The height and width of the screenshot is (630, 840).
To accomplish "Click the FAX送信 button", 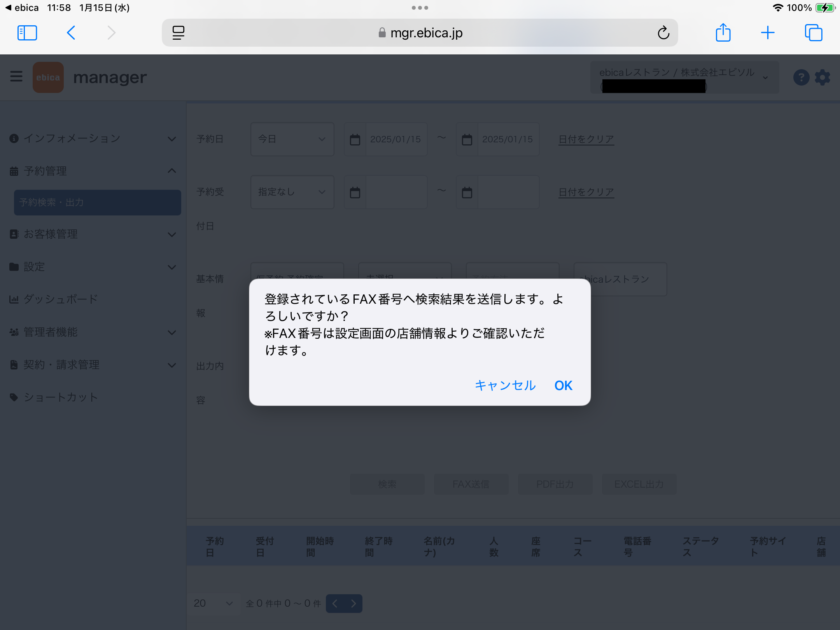I will coord(471,484).
